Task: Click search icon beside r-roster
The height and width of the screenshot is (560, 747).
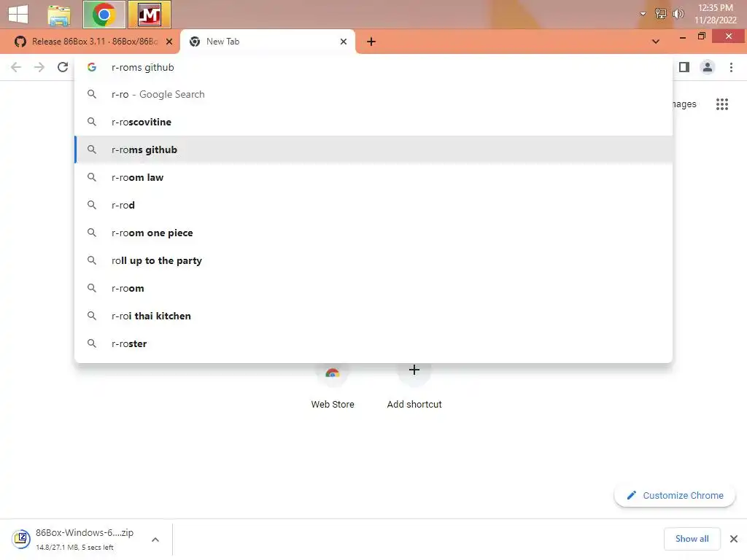Action: point(92,343)
